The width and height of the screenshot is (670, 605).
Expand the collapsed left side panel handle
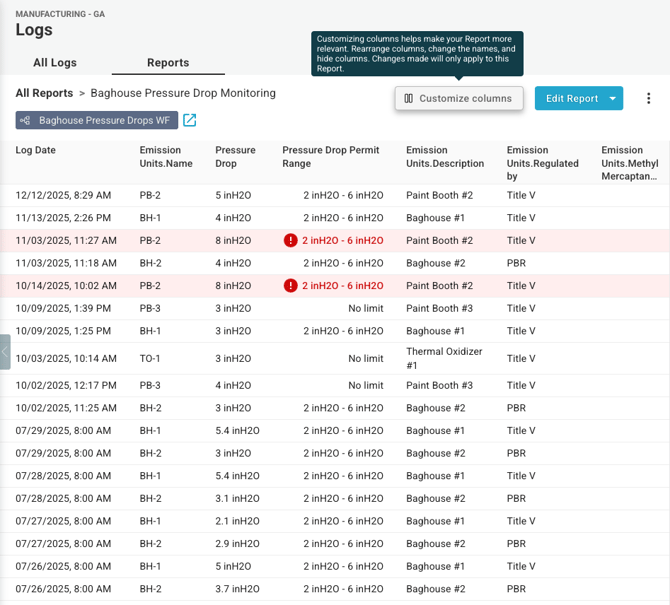(5, 352)
